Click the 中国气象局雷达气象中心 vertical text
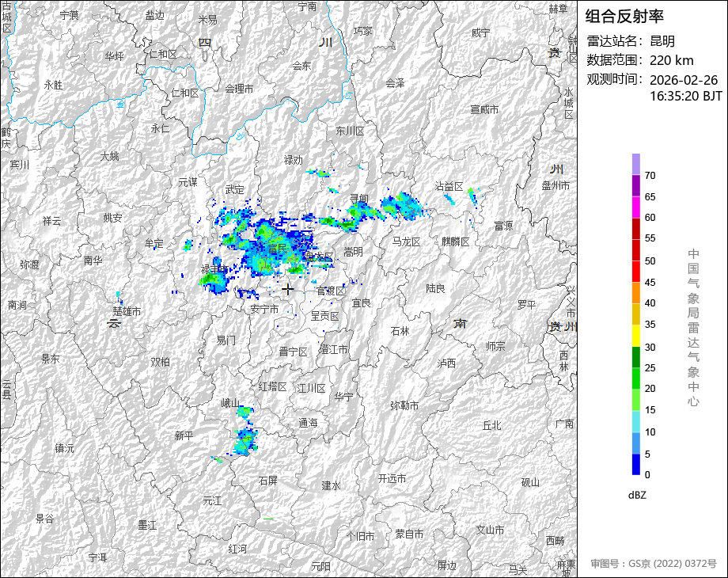Screen dimensions: 728x578 (693, 328)
